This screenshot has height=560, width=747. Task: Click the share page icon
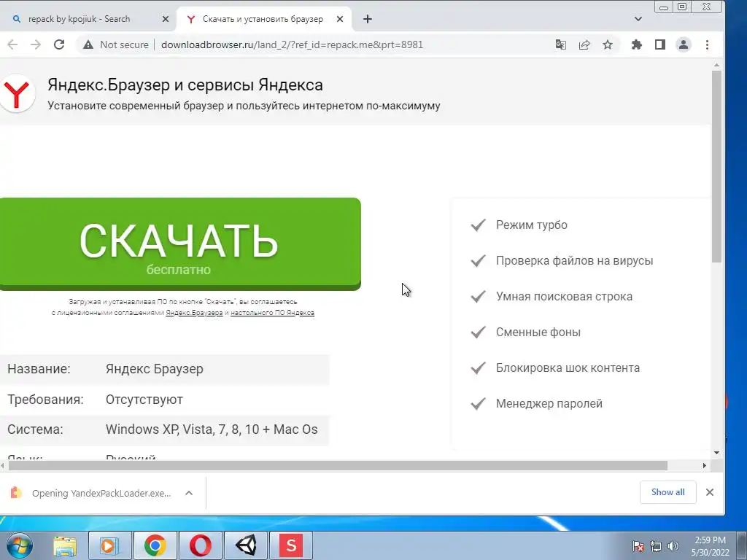pyautogui.click(x=584, y=44)
